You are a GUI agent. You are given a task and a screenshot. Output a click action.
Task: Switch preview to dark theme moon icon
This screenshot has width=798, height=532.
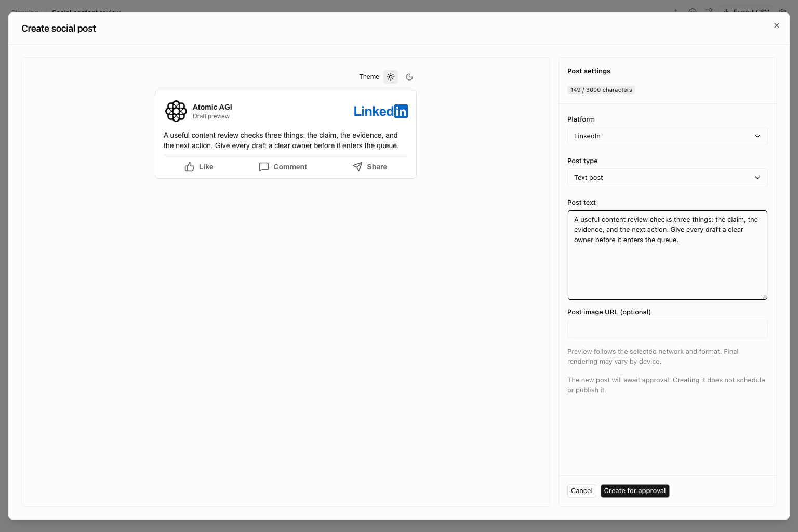point(409,77)
